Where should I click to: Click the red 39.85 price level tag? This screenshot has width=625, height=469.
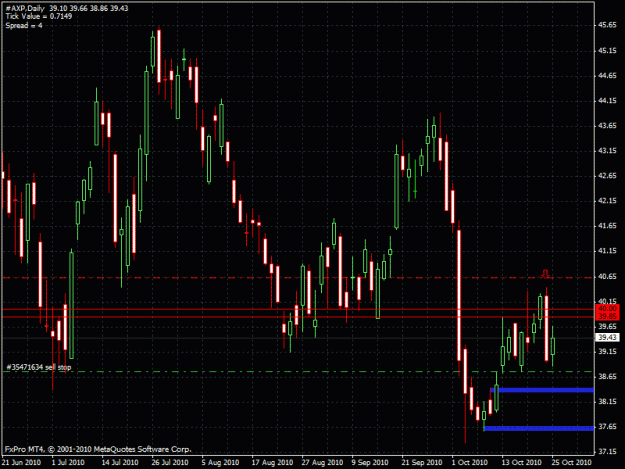(x=607, y=316)
